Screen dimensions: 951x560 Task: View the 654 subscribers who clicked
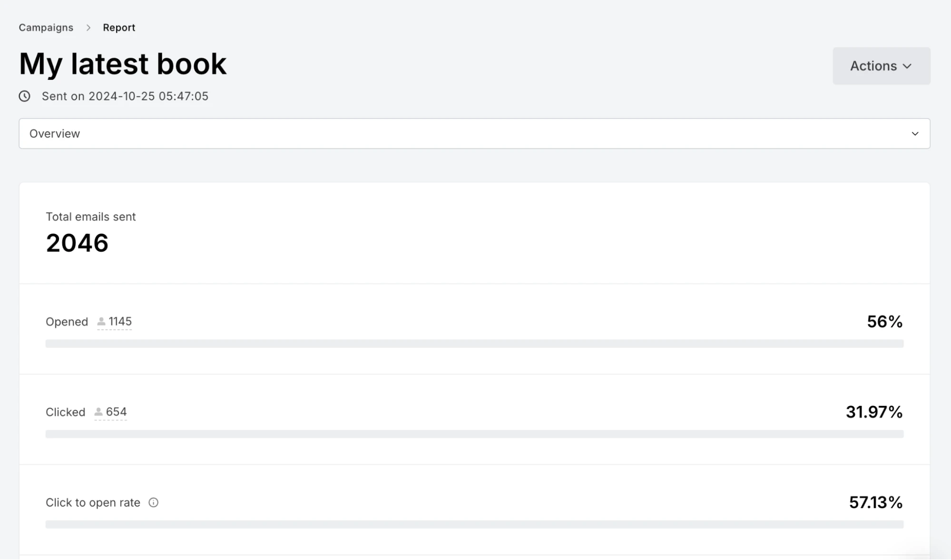[116, 412]
